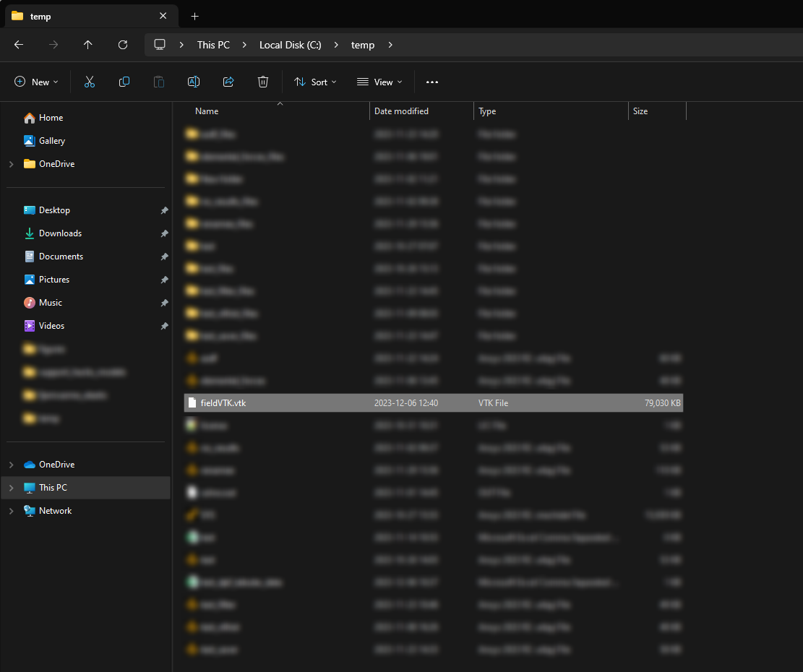Expand the OneDrive tree item
The height and width of the screenshot is (672, 803).
pos(11,163)
